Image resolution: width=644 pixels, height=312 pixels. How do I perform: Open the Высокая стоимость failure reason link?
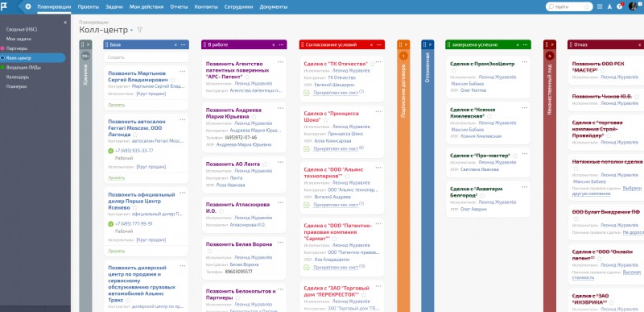click(x=606, y=275)
